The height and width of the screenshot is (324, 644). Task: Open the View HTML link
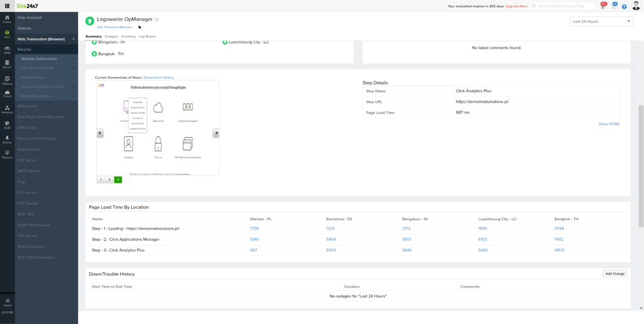point(609,124)
